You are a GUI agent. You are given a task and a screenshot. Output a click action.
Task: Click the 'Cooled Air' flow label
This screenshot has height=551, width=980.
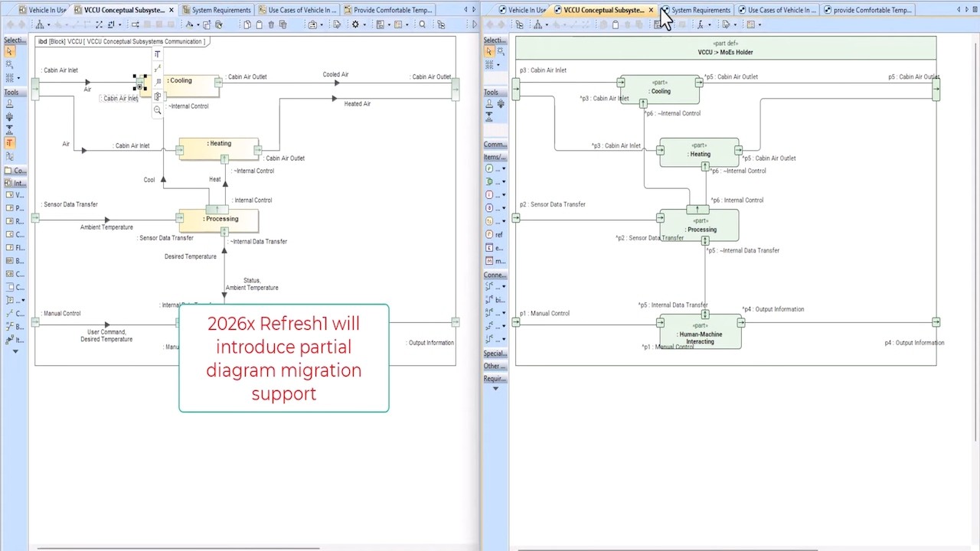335,74
